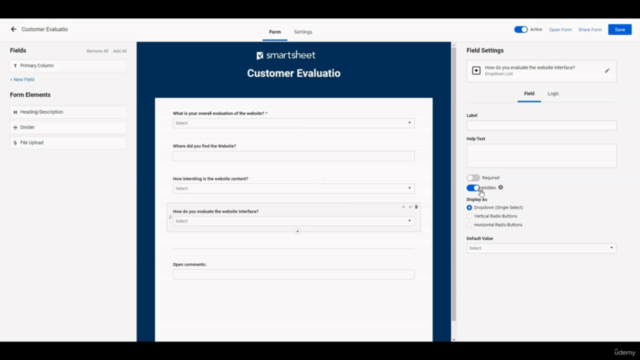Click the drag handle of the selected field
This screenshot has width=640, height=360.
[x=170, y=217]
